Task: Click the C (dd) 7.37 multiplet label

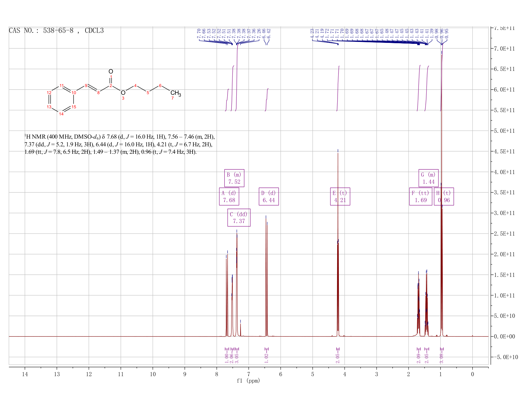Action: point(239,218)
